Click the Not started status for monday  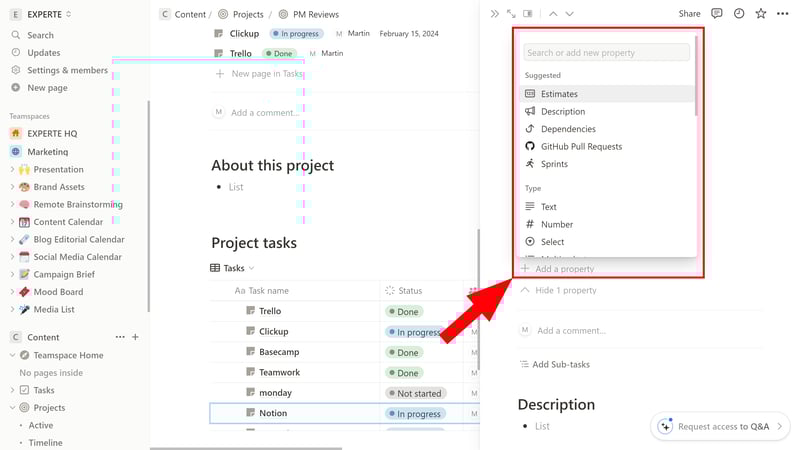pos(415,393)
